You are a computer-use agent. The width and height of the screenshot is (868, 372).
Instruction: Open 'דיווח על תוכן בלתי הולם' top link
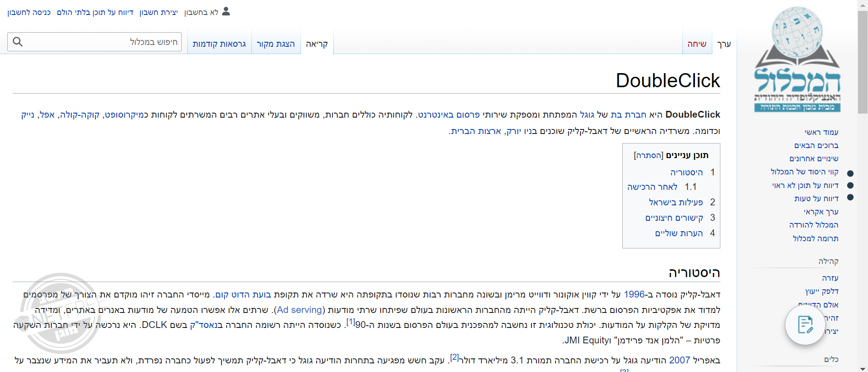click(x=95, y=12)
